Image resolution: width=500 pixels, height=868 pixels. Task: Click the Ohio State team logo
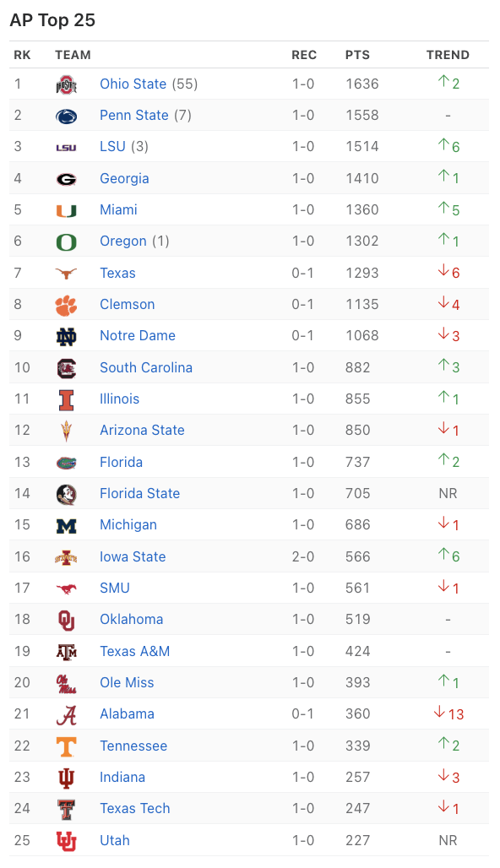[x=67, y=84]
